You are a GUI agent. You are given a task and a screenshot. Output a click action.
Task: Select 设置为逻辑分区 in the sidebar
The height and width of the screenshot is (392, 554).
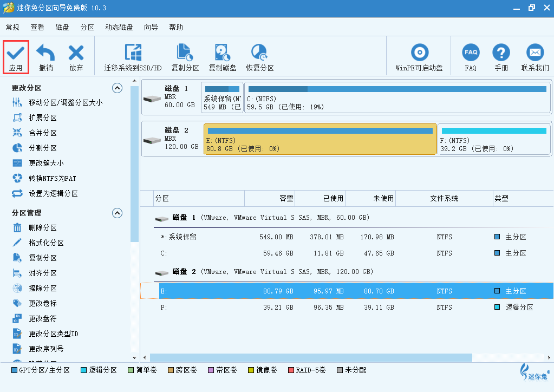click(45, 193)
